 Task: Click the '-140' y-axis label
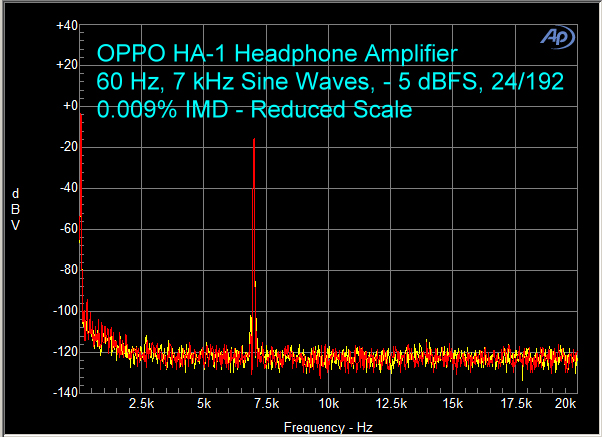click(65, 392)
